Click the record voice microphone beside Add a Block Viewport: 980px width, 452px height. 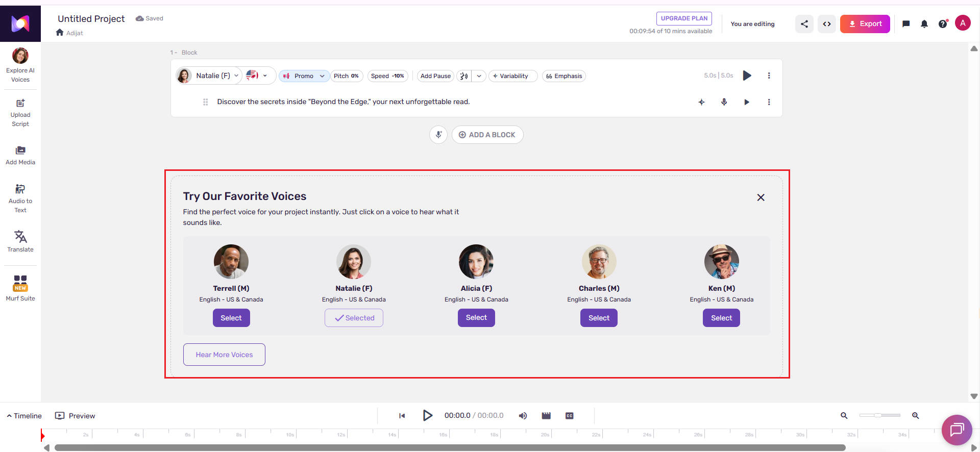coord(438,135)
